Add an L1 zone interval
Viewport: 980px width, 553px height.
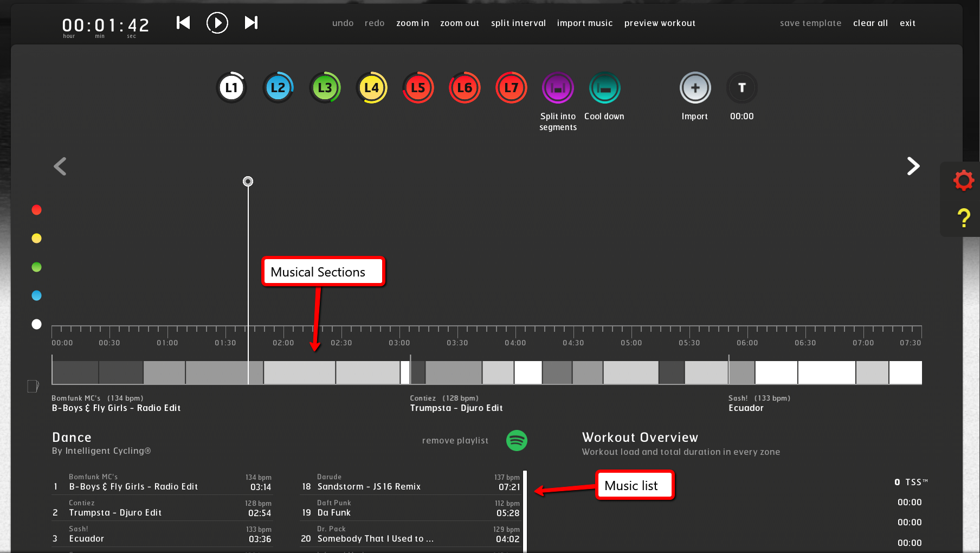click(x=231, y=88)
